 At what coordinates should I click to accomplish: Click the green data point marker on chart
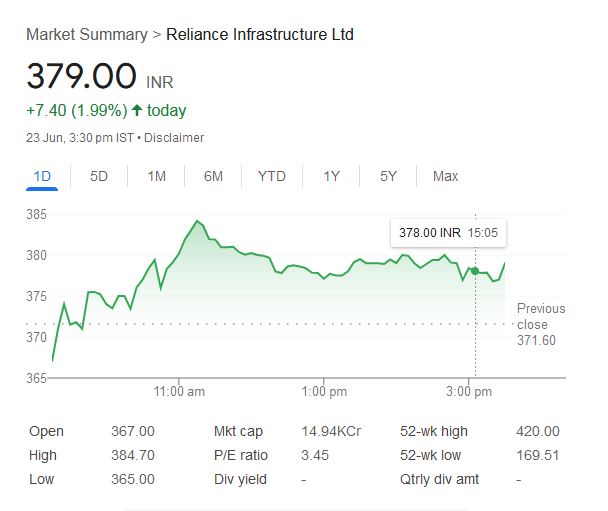474,270
